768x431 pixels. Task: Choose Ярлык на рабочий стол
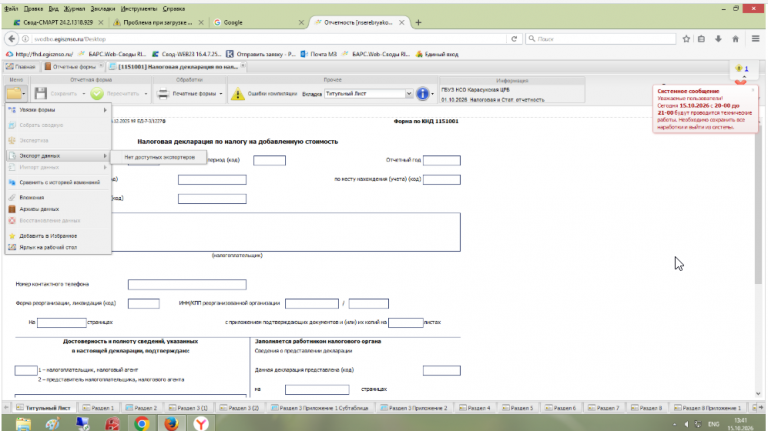(x=58, y=247)
